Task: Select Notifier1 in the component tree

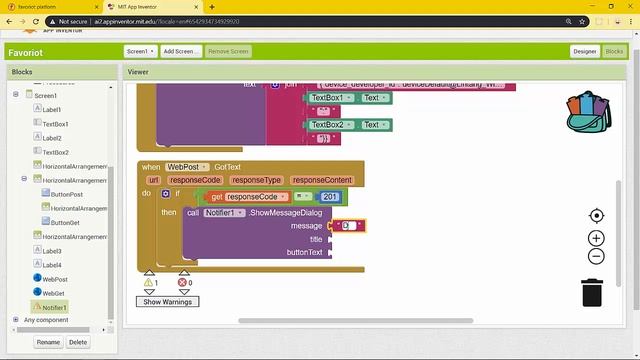Action: pos(50,307)
